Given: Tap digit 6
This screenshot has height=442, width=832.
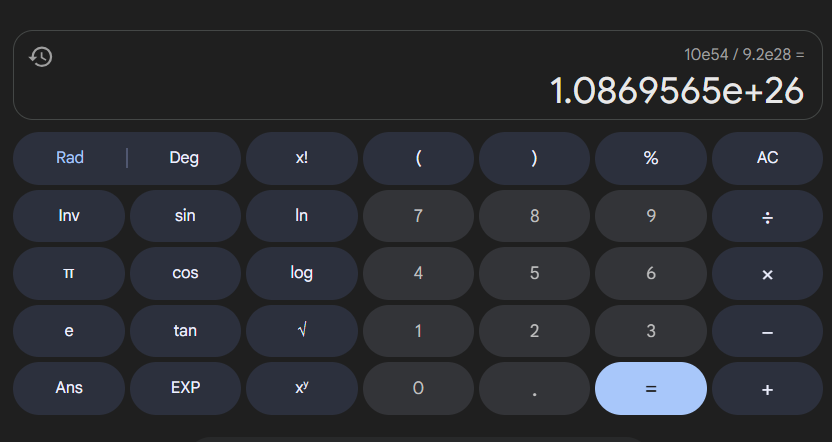Looking at the screenshot, I should 651,273.
